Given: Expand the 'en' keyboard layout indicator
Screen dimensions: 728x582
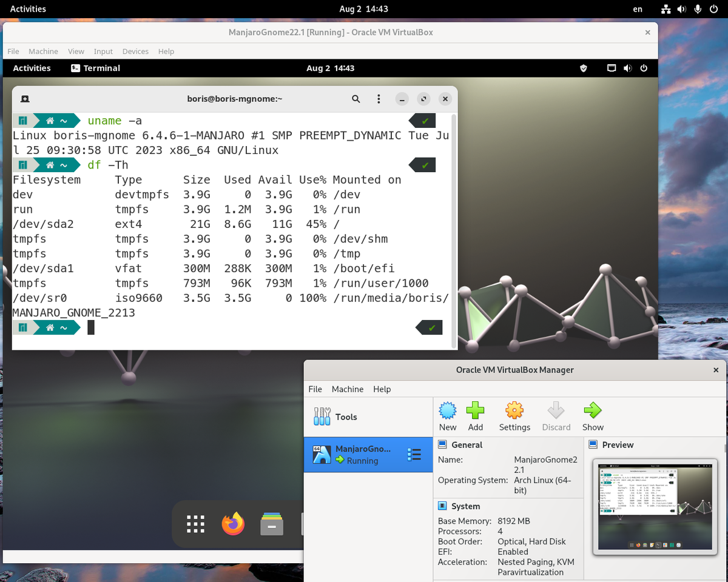Looking at the screenshot, I should pos(638,9).
